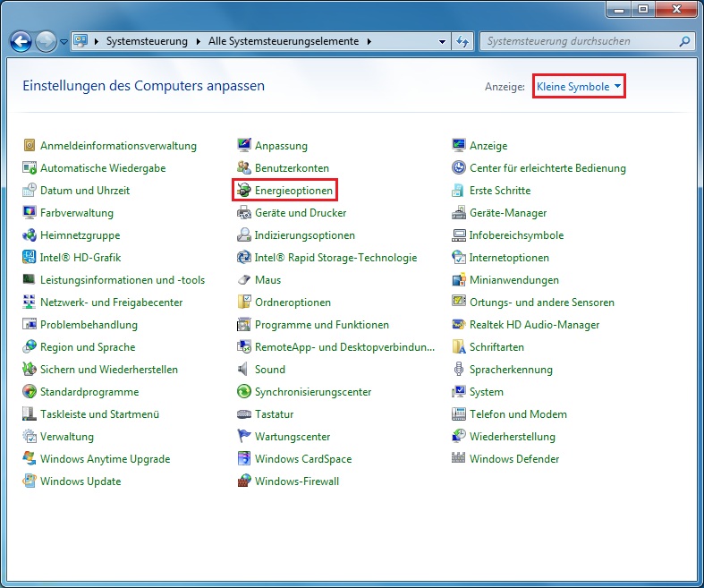Viewport: 704px width, 588px height.
Task: Click the Sound speaker icon
Action: click(x=243, y=370)
